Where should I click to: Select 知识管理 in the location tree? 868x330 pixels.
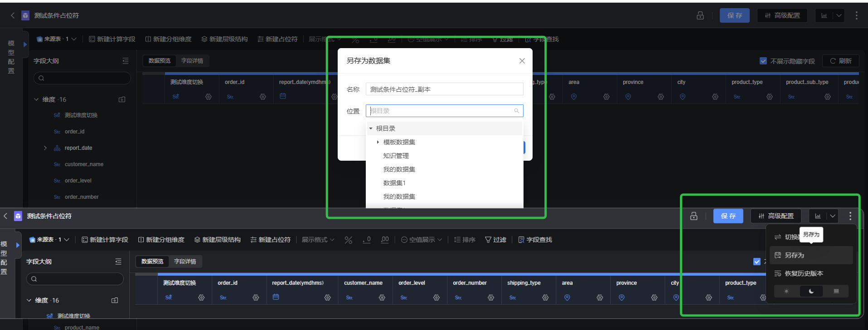396,156
